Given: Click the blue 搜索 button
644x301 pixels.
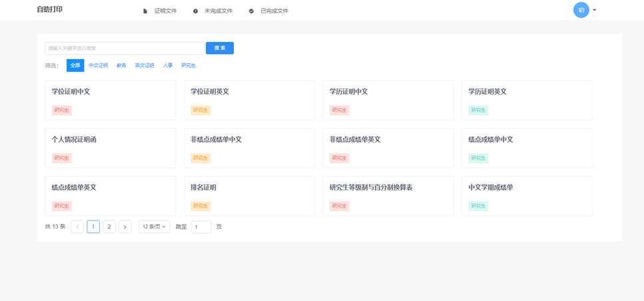Looking at the screenshot, I should (220, 48).
